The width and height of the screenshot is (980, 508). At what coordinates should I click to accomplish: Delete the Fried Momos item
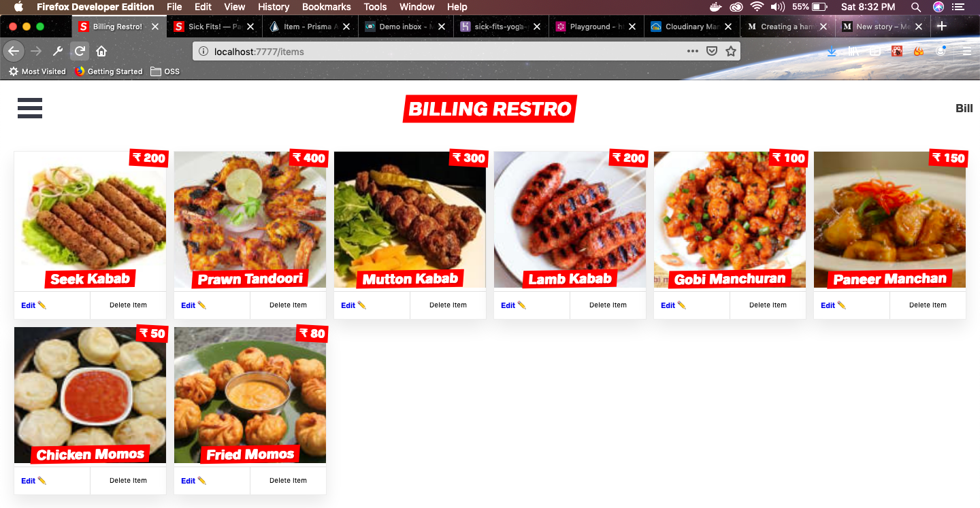(x=289, y=481)
